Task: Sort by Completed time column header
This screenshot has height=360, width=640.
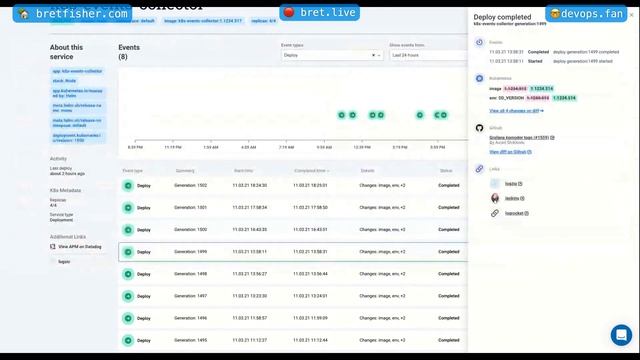Action: [311, 171]
